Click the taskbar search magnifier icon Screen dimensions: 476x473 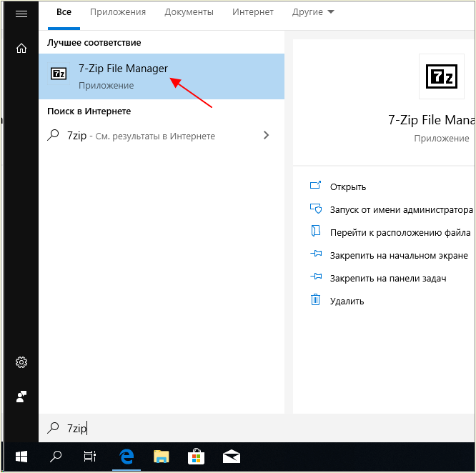click(56, 457)
